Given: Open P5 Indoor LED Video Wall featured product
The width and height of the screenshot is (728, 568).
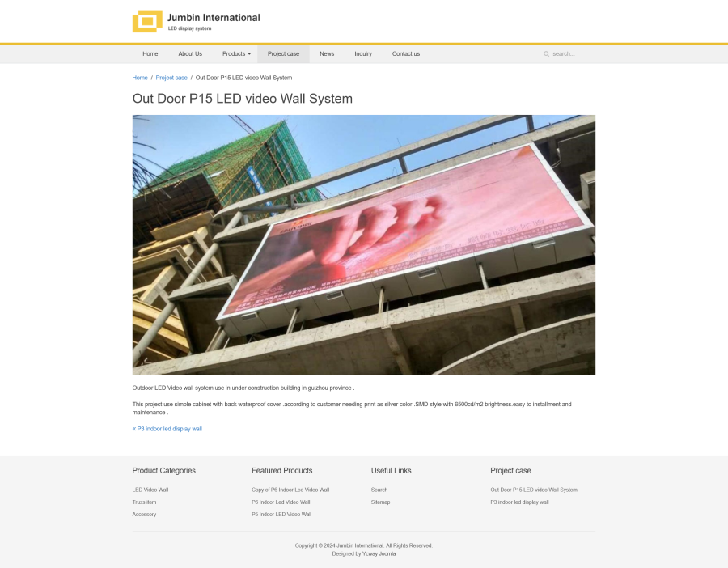Looking at the screenshot, I should 281,514.
